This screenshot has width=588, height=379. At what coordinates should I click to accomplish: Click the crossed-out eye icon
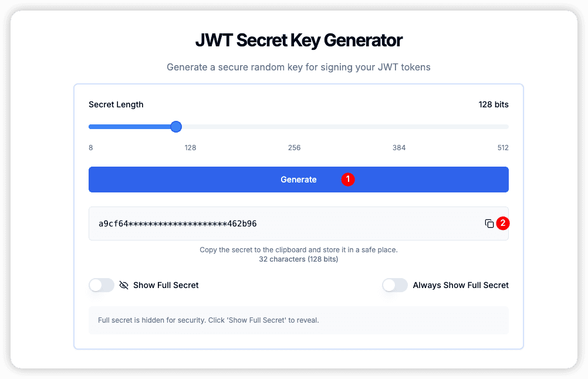pyautogui.click(x=124, y=285)
